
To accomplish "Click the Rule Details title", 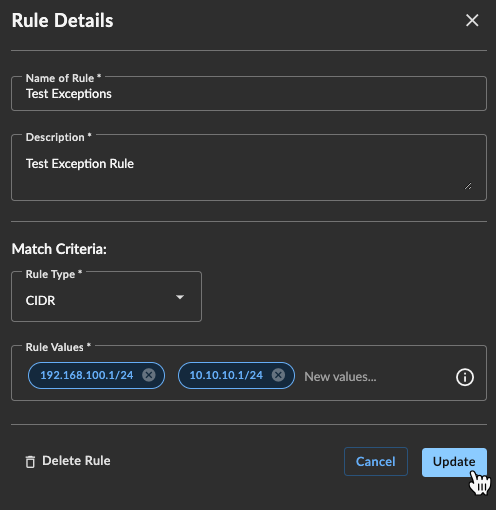I will pos(63,20).
